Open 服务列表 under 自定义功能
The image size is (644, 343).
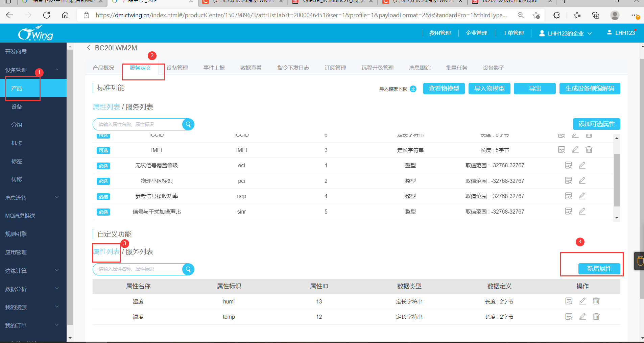tap(139, 251)
